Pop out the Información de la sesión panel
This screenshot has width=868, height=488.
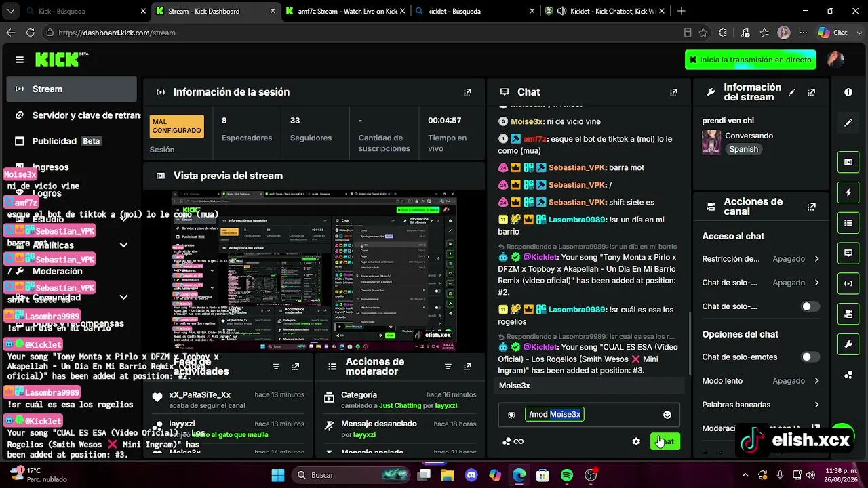467,92
